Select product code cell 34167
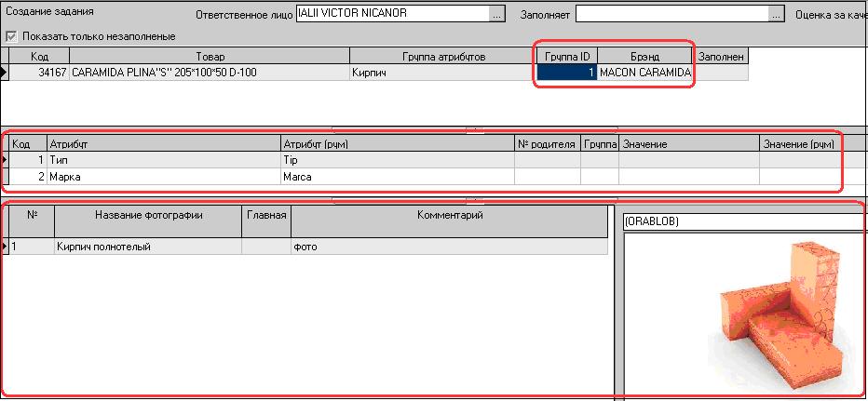This screenshot has width=868, height=401. coord(39,73)
